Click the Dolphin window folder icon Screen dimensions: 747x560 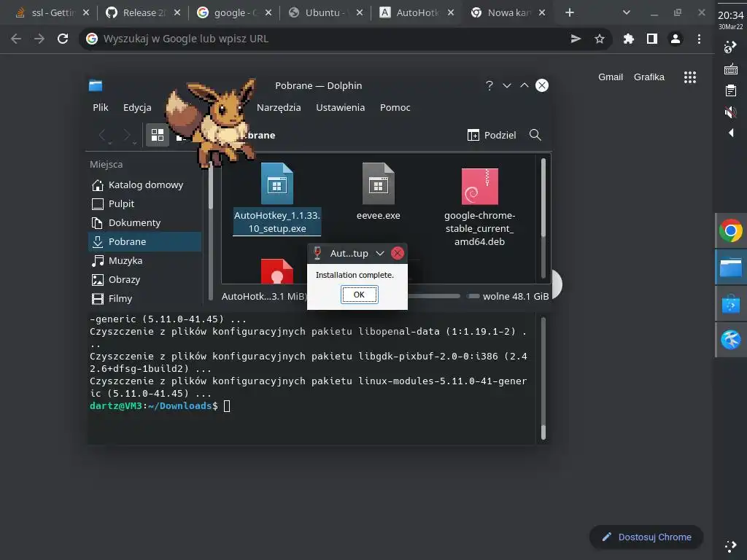click(x=96, y=86)
